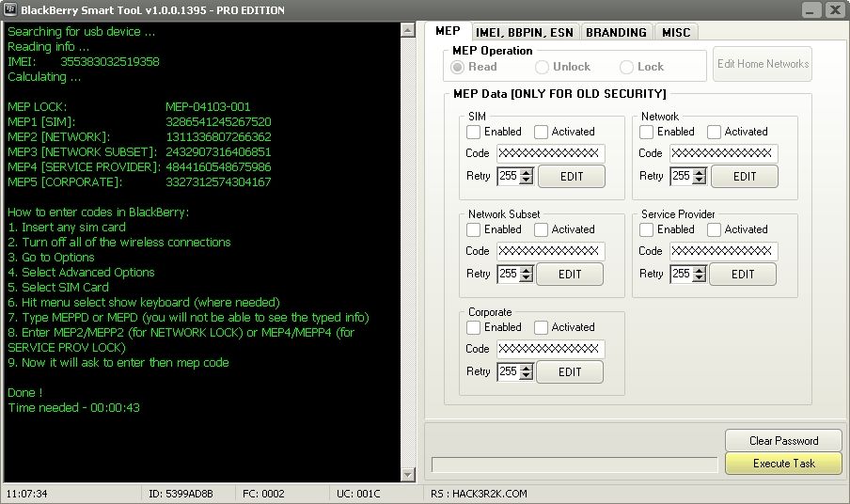Select the MISC tab
This screenshot has width=850, height=504.
[675, 32]
